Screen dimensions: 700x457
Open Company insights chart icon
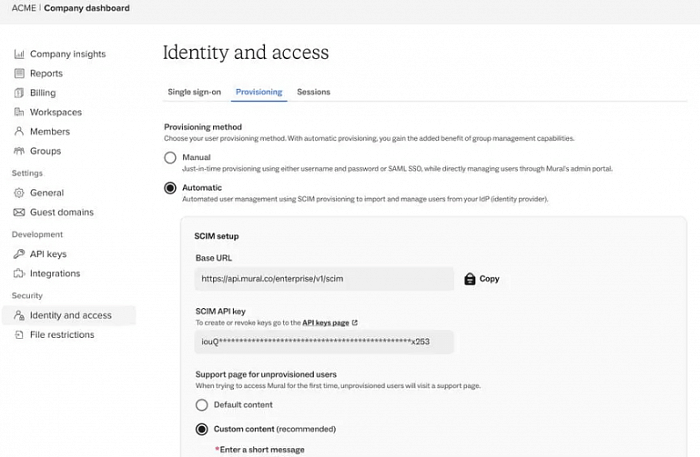tap(19, 54)
